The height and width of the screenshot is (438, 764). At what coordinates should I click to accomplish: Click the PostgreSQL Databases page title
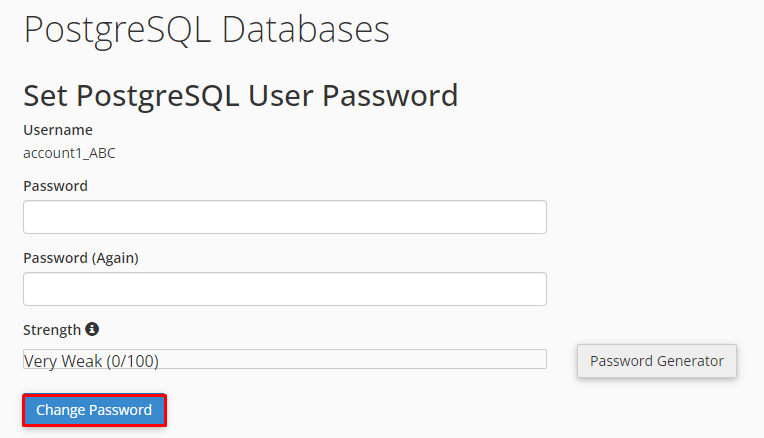tap(206, 29)
